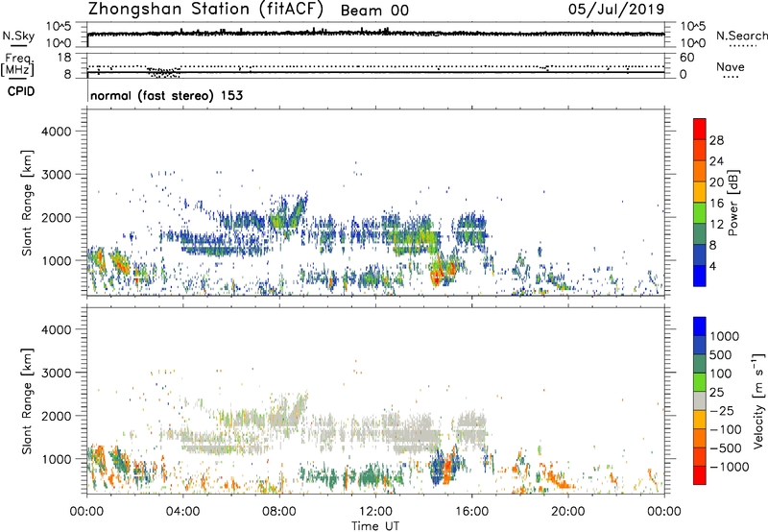The width and height of the screenshot is (768, 532).
Task: Click the 04:00 time tick label
Action: (x=182, y=512)
